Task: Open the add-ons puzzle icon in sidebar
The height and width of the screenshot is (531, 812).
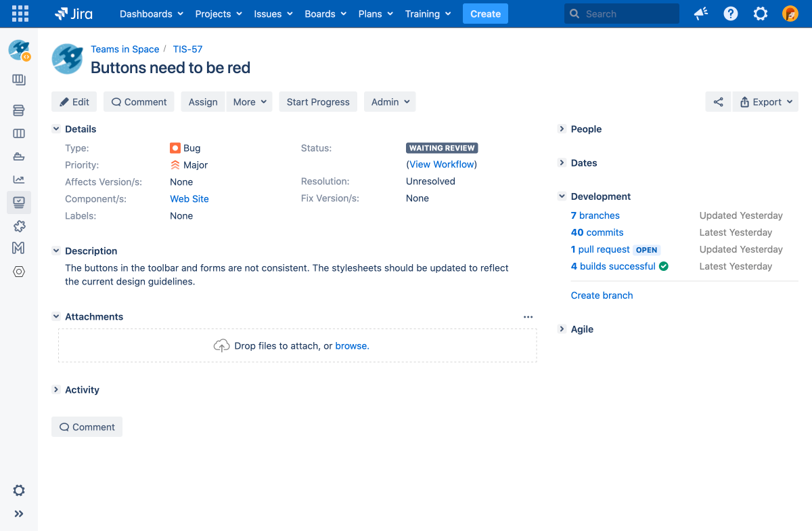Action: 19,226
